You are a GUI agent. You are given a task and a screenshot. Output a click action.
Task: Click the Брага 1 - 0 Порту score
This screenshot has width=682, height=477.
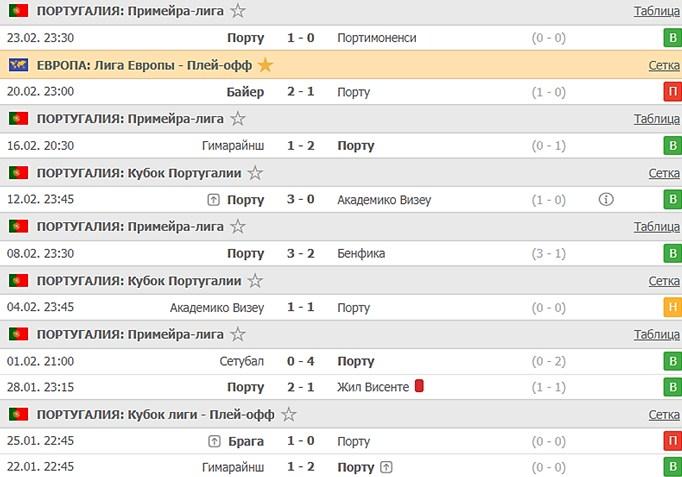pos(301,441)
